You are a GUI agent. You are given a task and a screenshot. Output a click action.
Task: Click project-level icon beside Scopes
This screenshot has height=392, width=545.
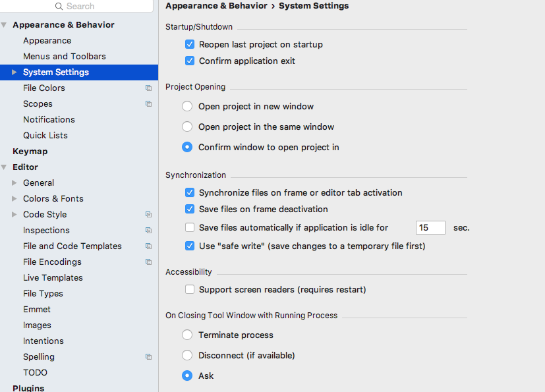tap(148, 103)
